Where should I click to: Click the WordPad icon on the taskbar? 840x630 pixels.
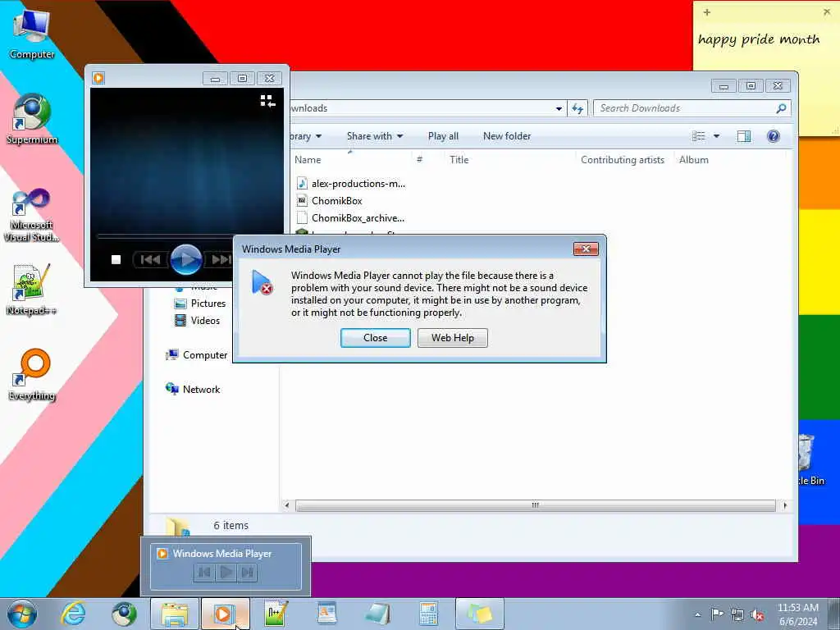pos(326,614)
